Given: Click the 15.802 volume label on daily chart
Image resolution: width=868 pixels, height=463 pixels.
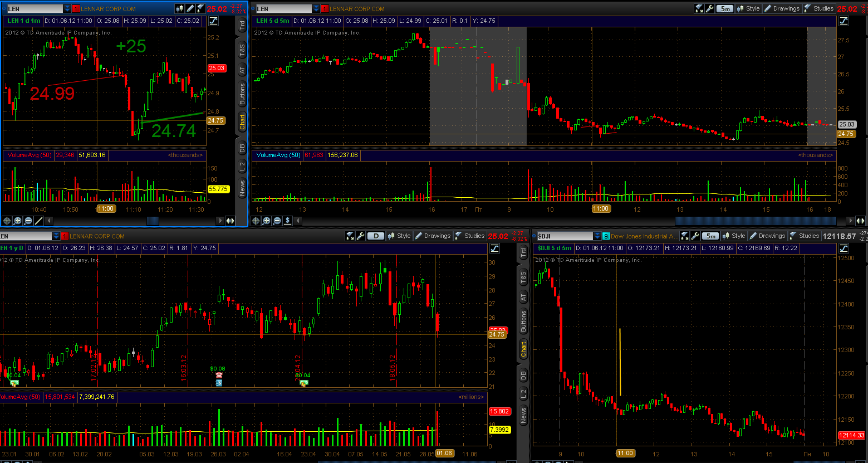Looking at the screenshot, I should pyautogui.click(x=499, y=411).
